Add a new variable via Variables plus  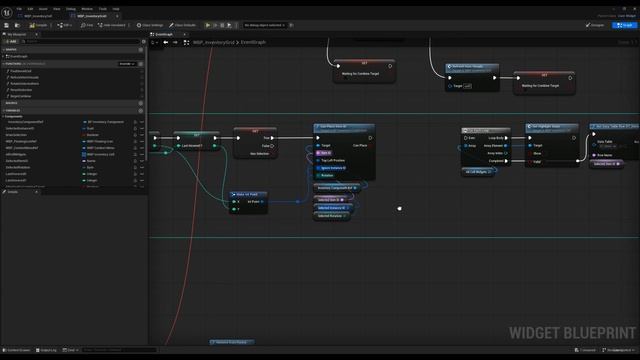tap(141, 111)
